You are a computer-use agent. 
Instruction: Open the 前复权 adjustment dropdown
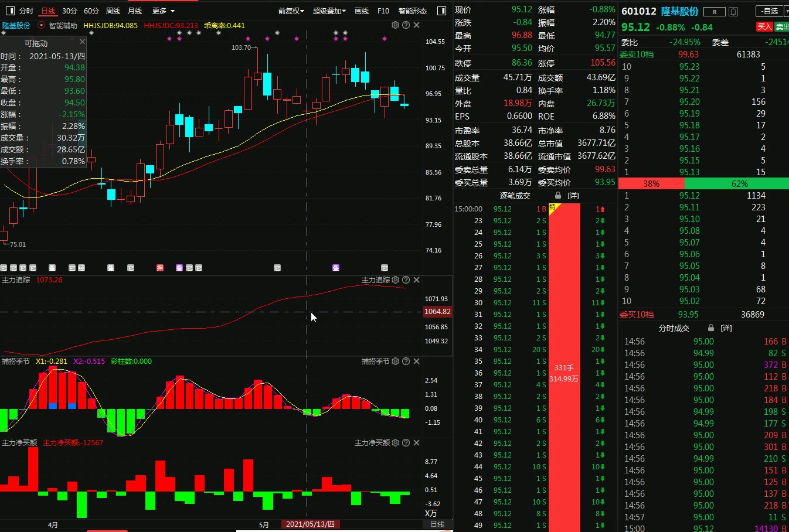coord(291,11)
